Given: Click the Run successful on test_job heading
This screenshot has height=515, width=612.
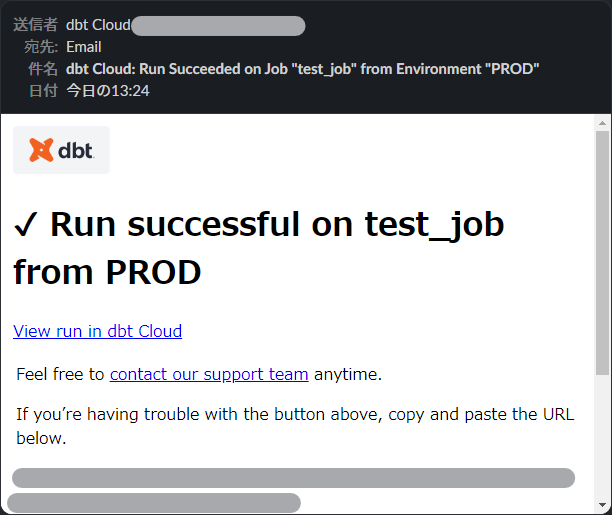Looking at the screenshot, I should click(259, 248).
